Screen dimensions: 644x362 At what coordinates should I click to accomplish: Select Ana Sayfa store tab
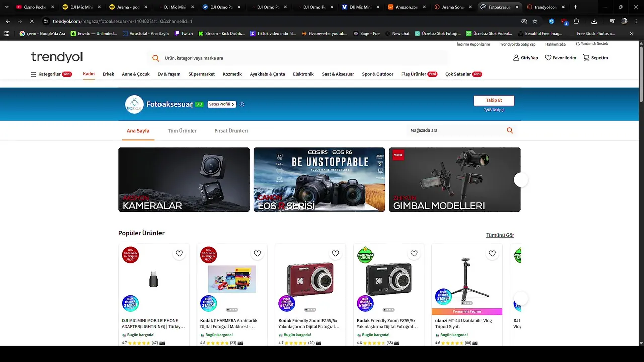(138, 131)
